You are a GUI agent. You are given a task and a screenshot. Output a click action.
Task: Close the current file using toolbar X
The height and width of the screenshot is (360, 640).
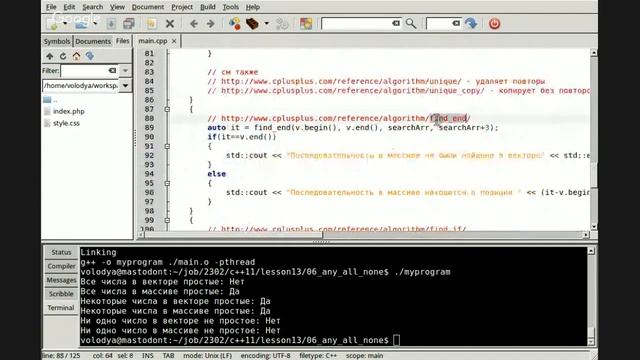(170, 24)
